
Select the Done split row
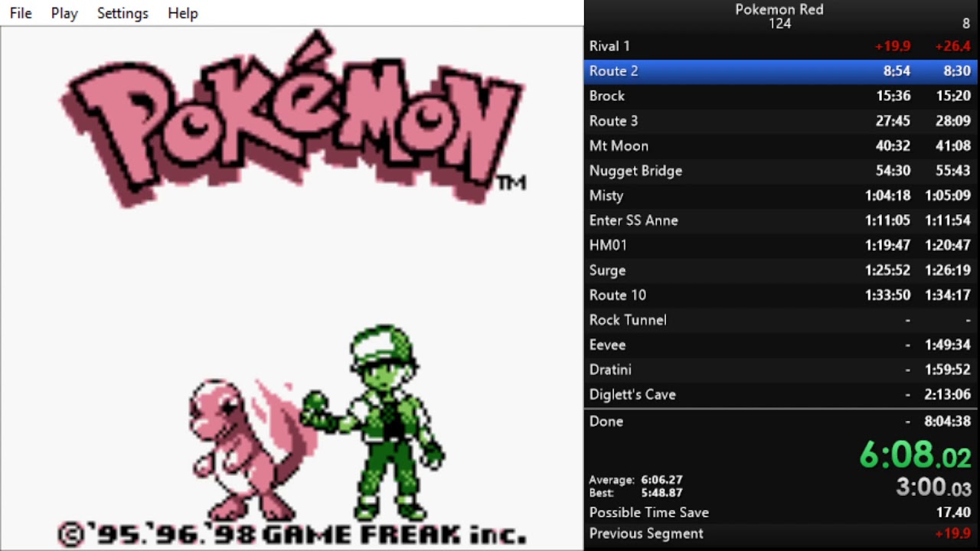pyautogui.click(x=782, y=421)
